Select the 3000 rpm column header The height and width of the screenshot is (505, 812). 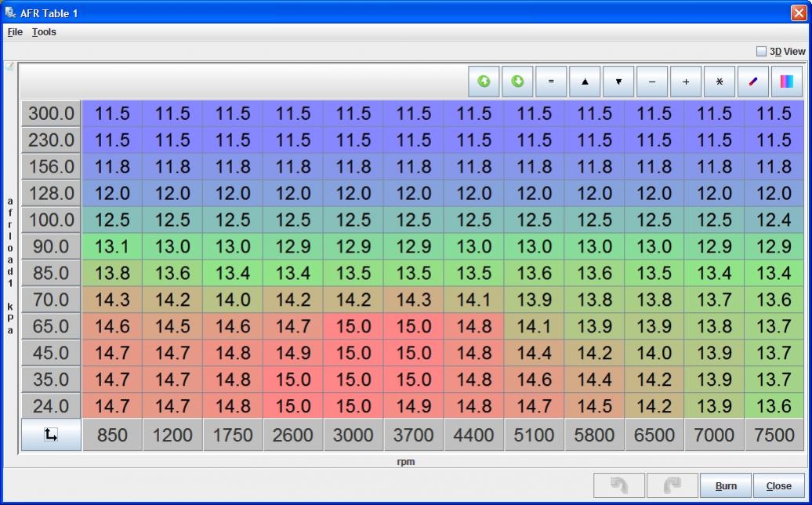click(353, 435)
